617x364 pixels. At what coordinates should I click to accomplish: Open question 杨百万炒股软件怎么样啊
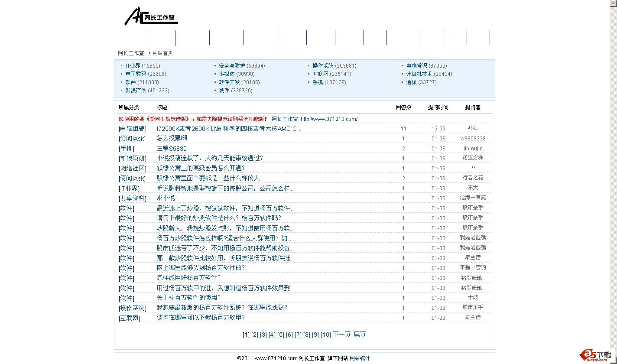pyautogui.click(x=224, y=238)
